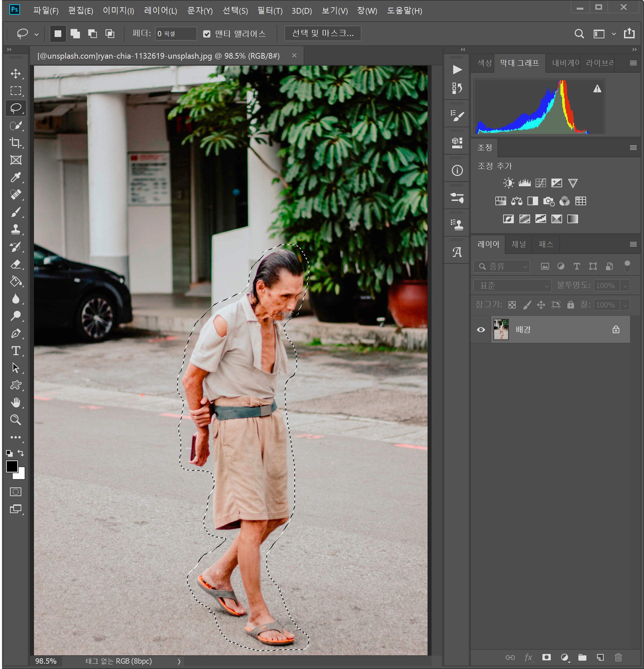Open the Lasso tool preset dropdown arrow

pyautogui.click(x=37, y=34)
